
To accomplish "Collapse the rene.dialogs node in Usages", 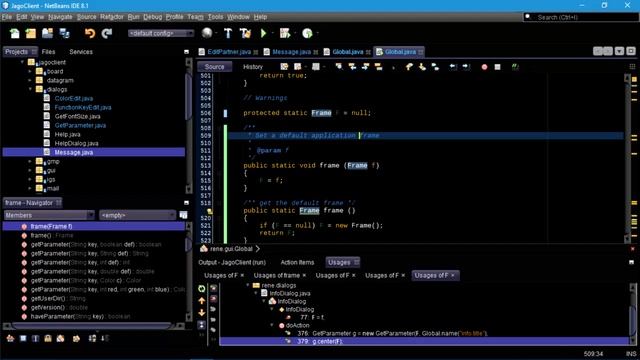I will tap(247, 285).
